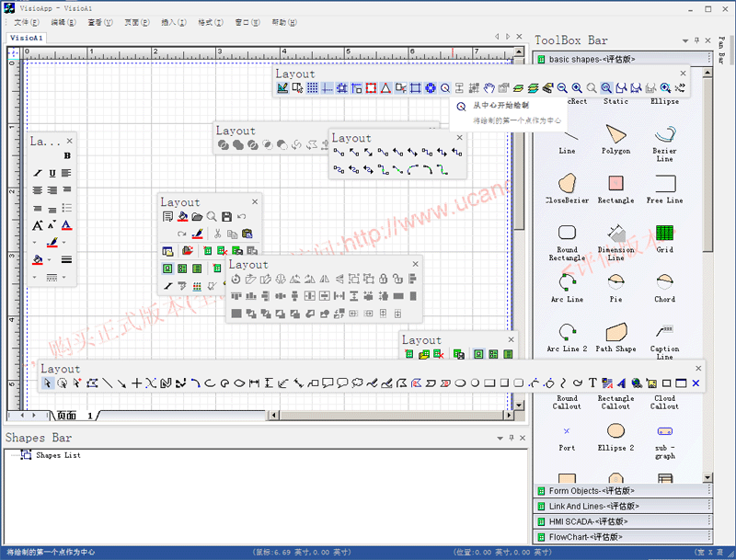The height and width of the screenshot is (560, 736).
Task: Click the magnifier search icon beside open folder
Action: 212,217
